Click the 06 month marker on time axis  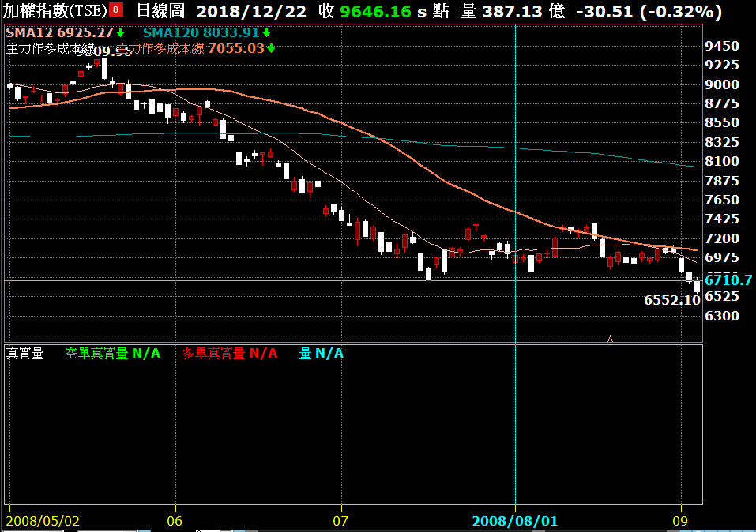(x=175, y=520)
